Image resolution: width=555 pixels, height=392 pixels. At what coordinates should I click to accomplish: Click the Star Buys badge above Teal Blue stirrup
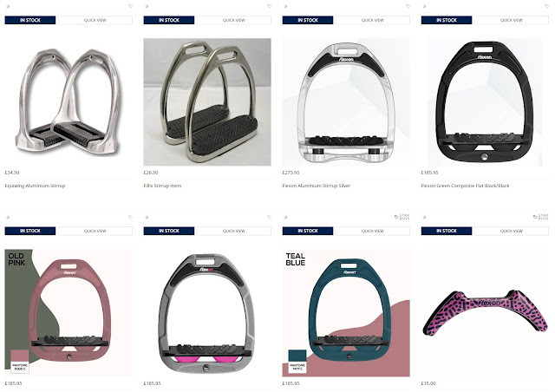(x=402, y=217)
